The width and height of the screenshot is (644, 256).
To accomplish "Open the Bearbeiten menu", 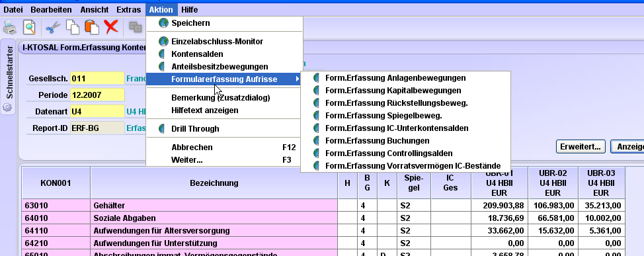I will (51, 9).
